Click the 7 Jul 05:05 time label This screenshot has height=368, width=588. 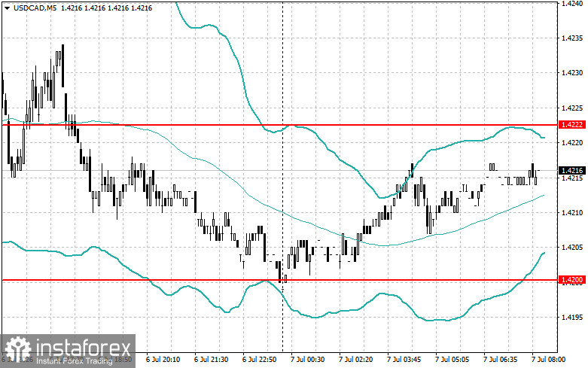point(452,360)
